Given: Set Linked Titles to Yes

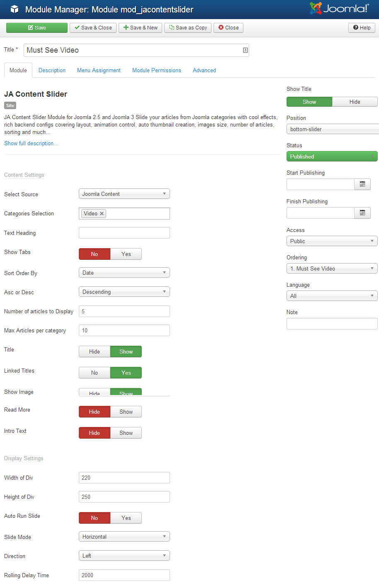Looking at the screenshot, I should (126, 373).
